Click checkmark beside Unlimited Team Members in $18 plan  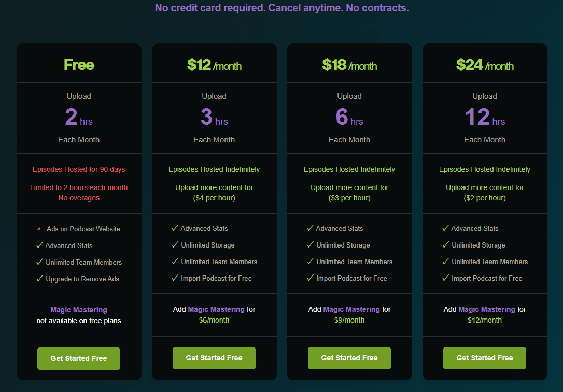311,261
